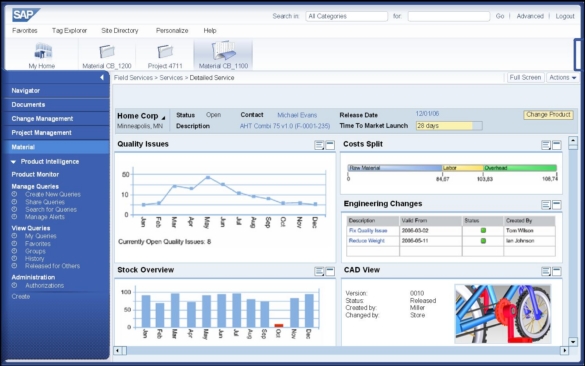The width and height of the screenshot is (585, 366).
Task: Collapse the Product Intelligence section
Action: [13, 162]
